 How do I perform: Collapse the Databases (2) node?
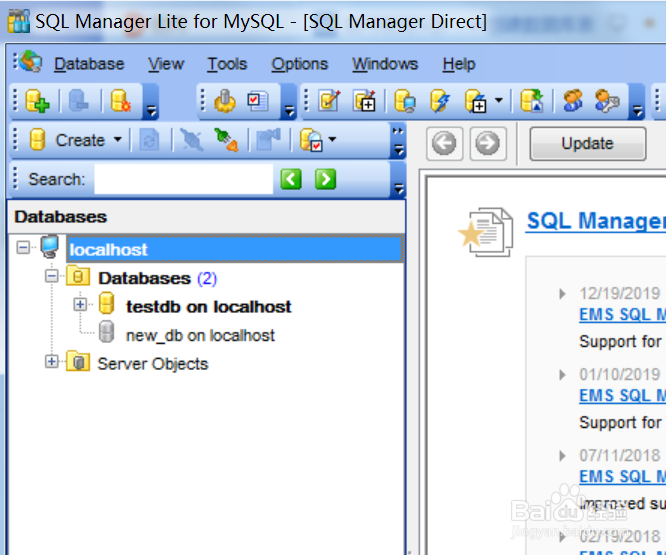coord(52,276)
